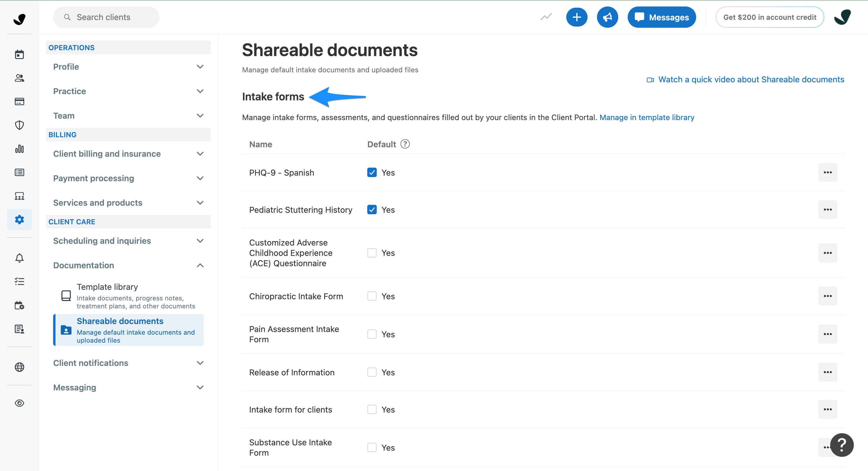Expand the Practice section

[x=128, y=91]
